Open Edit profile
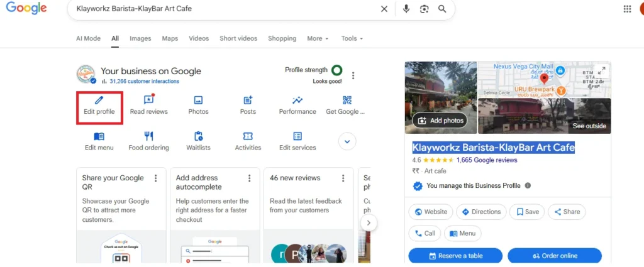The height and width of the screenshot is (267, 644). tap(99, 106)
